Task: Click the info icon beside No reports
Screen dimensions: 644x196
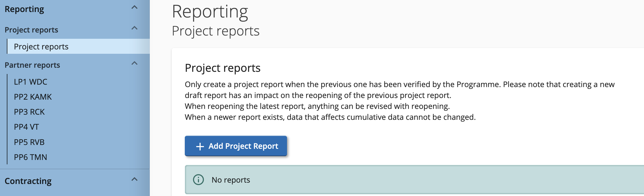Action: click(198, 180)
